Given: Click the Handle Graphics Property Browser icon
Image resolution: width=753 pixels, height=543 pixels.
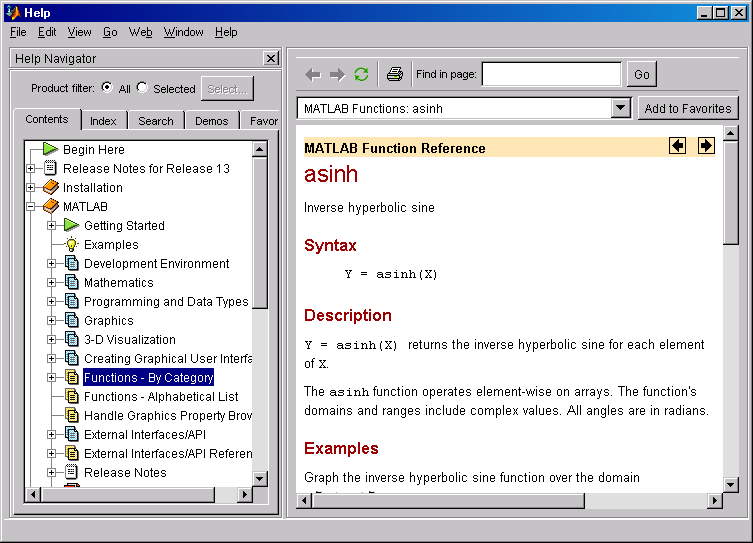Looking at the screenshot, I should click(72, 415).
